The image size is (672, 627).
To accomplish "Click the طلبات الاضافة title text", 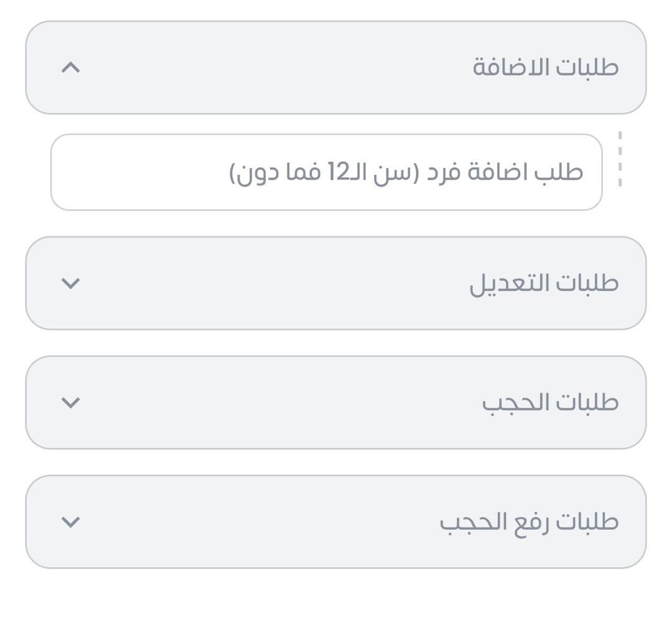I will (x=545, y=67).
